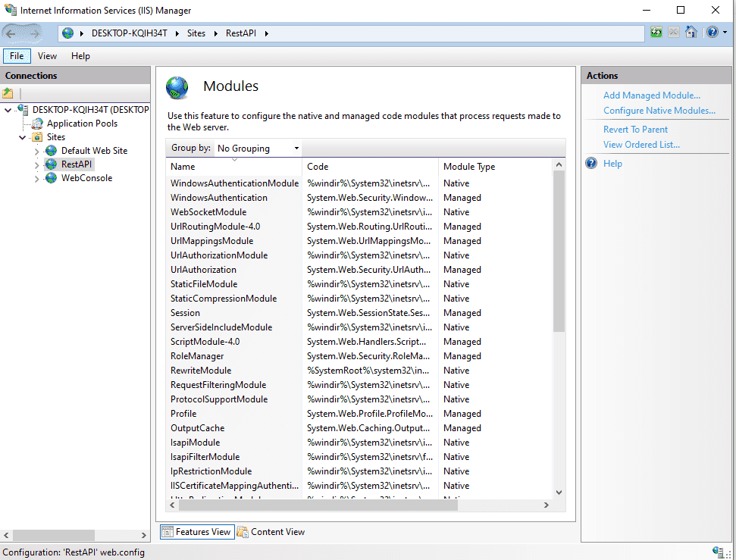Select Application Pools in the tree
The width and height of the screenshot is (736, 560).
(x=82, y=124)
